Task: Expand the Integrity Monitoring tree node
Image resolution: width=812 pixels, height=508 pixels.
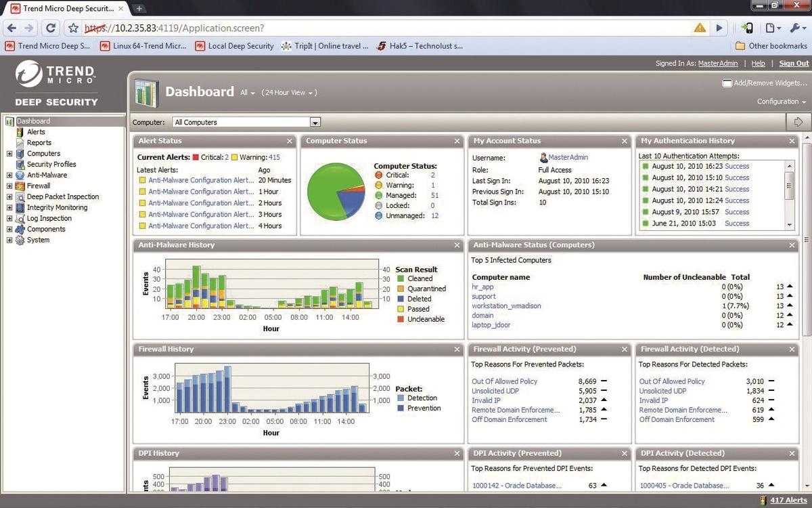Action: point(9,208)
